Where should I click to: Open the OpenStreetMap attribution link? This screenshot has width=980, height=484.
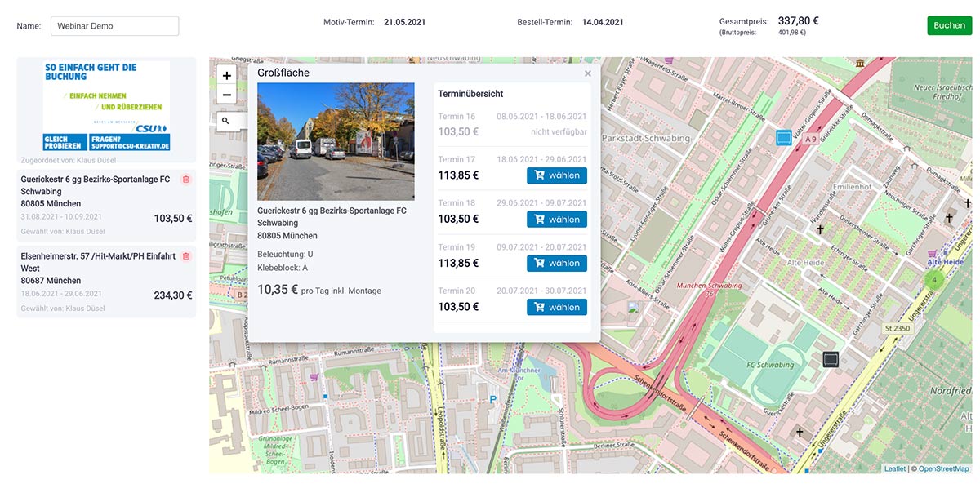943,469
